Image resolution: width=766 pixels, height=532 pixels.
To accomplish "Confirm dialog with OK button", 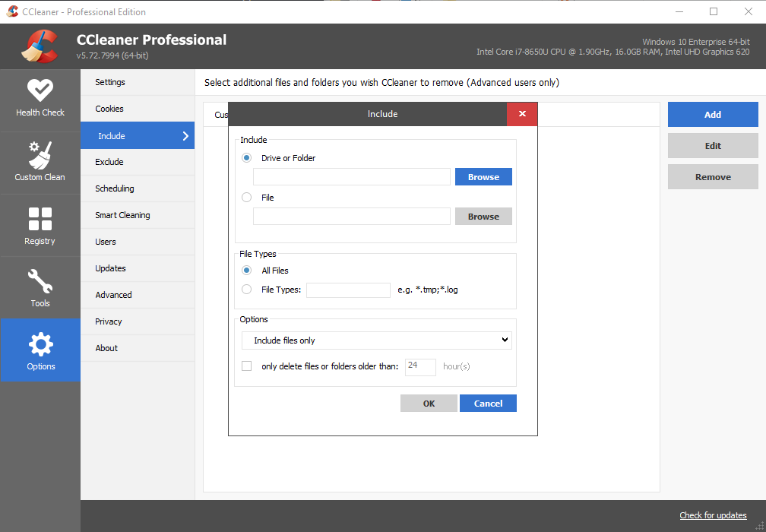I will click(429, 404).
